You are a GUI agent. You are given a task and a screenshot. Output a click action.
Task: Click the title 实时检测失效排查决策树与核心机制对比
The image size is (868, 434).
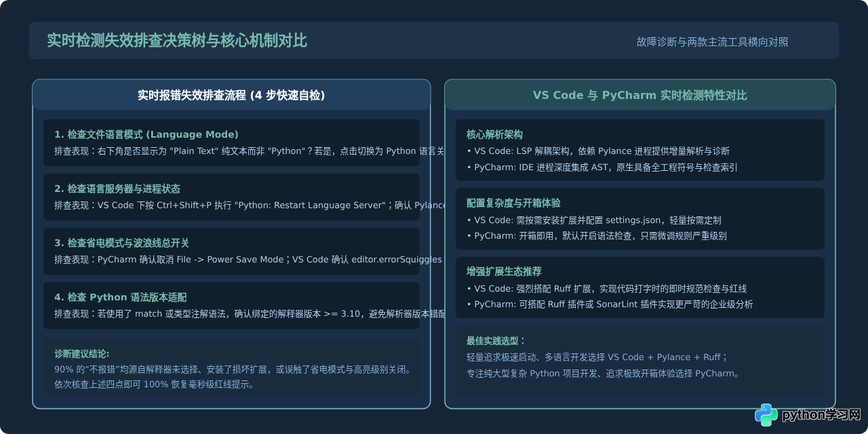tap(177, 41)
